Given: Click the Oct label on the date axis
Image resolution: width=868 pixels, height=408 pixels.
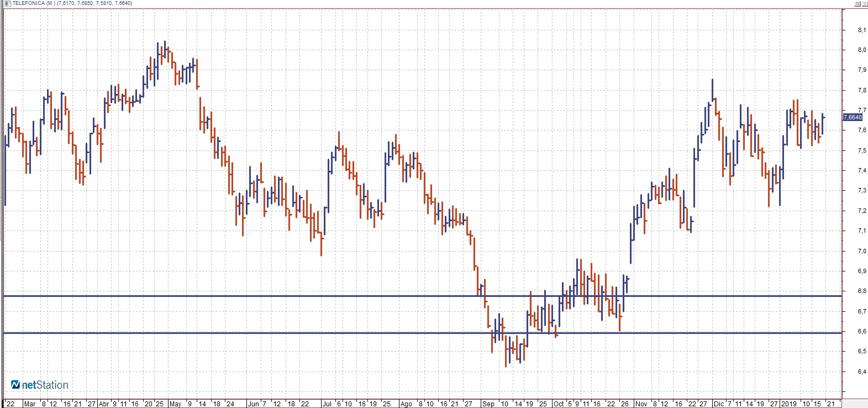Looking at the screenshot, I should coord(559,404).
